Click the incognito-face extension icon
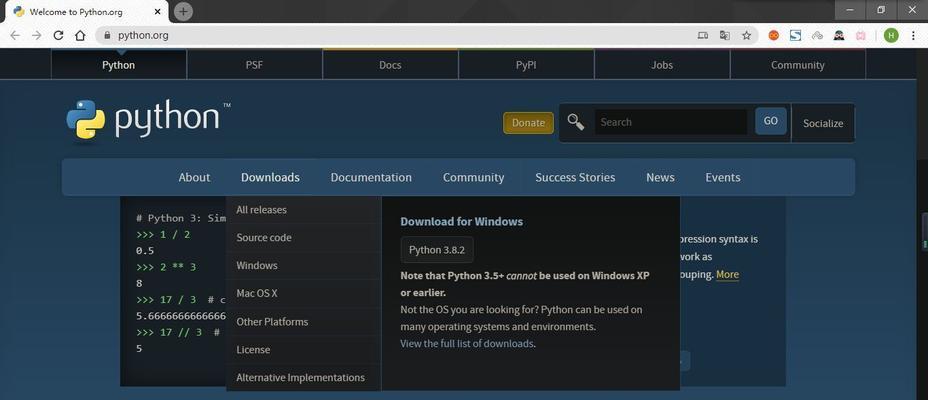The image size is (928, 400). point(839,36)
